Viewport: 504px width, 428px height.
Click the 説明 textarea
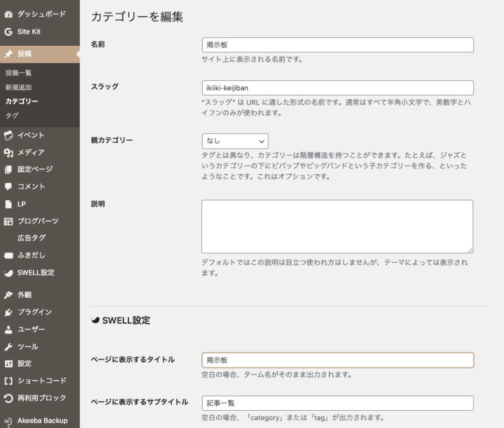click(x=338, y=226)
